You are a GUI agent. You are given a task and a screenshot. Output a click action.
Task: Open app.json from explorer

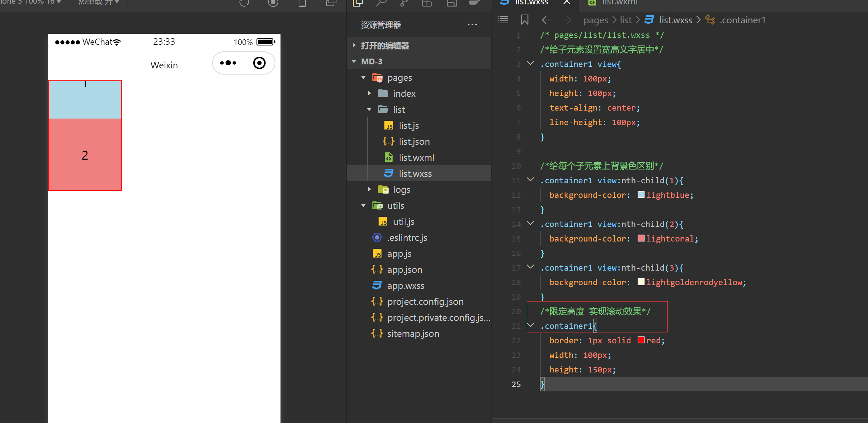[404, 270]
